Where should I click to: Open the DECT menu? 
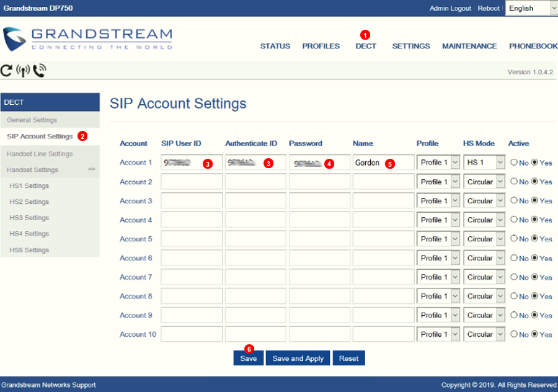[x=365, y=46]
